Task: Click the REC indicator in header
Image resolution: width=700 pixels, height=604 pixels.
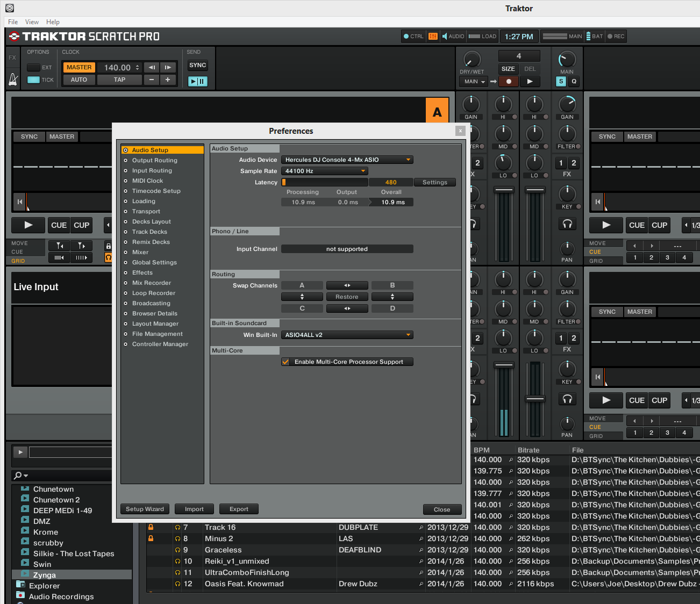Action: (616, 37)
